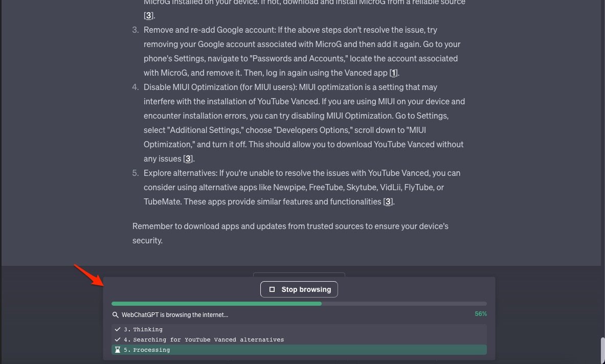Image resolution: width=605 pixels, height=364 pixels.
Task: Select the highlighted "5. Processing" step row
Action: (x=299, y=350)
